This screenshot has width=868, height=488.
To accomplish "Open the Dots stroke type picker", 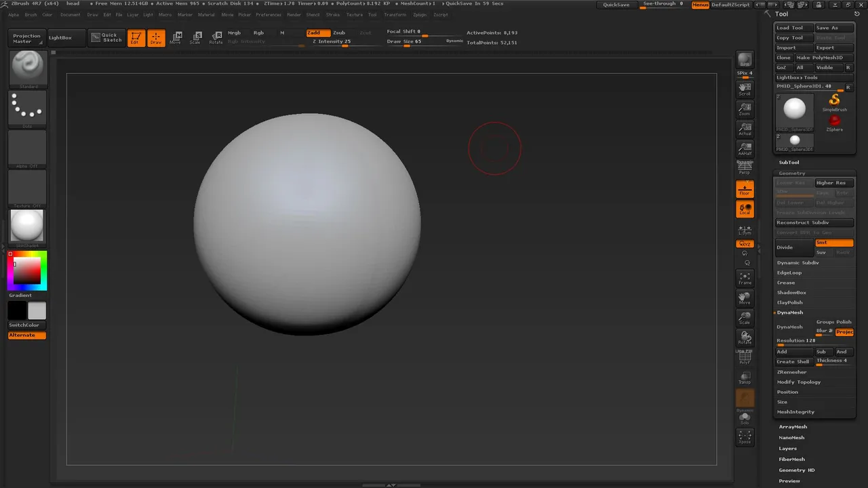I will [27, 108].
